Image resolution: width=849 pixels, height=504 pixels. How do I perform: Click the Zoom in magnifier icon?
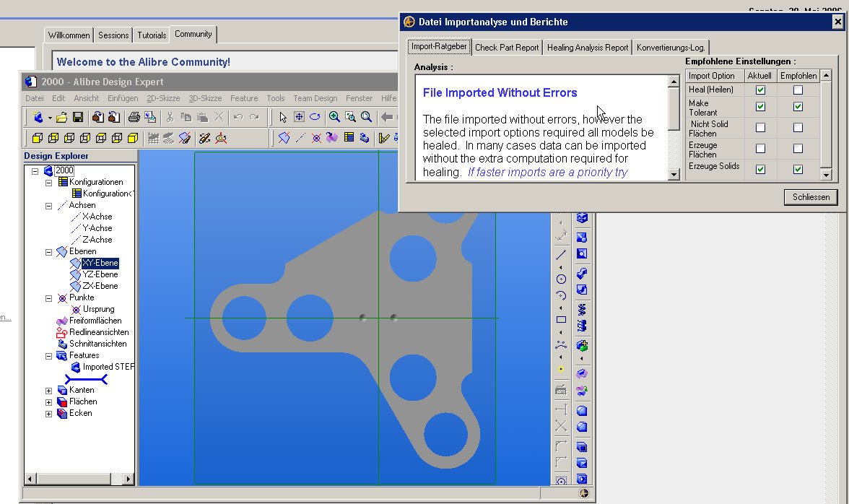(335, 117)
